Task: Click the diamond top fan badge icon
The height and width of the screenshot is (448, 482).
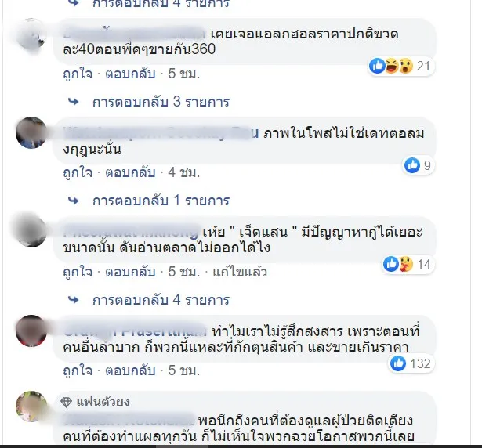Action: [66, 403]
